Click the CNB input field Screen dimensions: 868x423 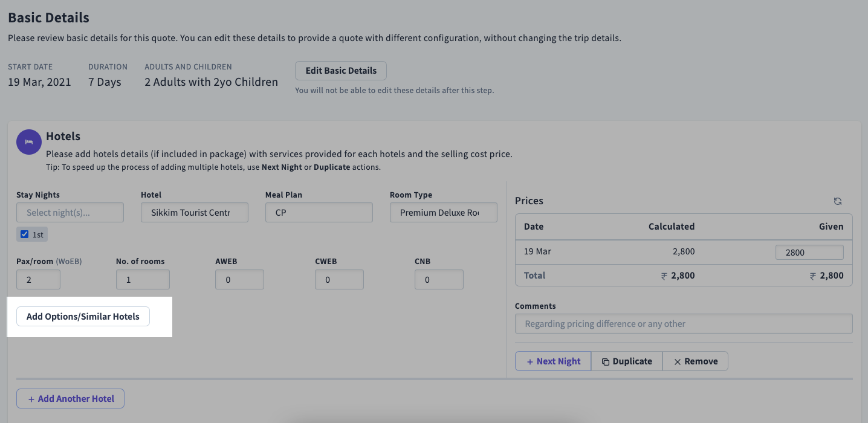pyautogui.click(x=439, y=279)
